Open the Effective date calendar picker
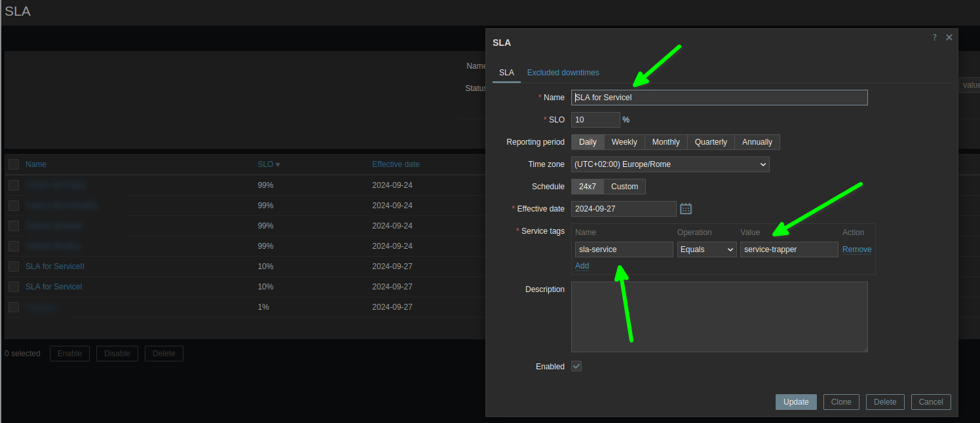The width and height of the screenshot is (980, 423). (x=686, y=209)
